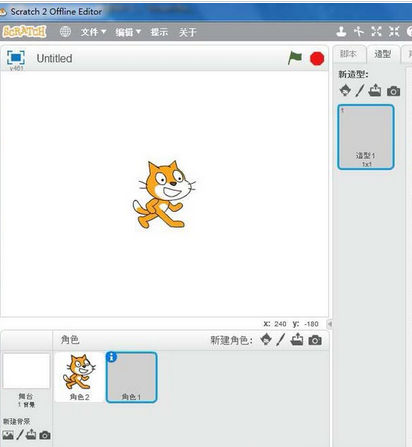Create new sprite from the camera
This screenshot has height=447, width=412.
(x=315, y=340)
